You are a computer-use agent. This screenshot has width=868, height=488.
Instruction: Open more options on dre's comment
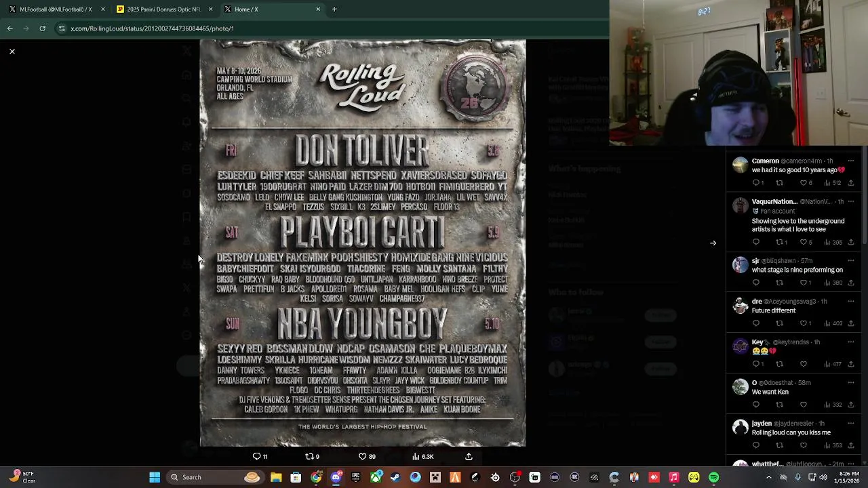(851, 302)
